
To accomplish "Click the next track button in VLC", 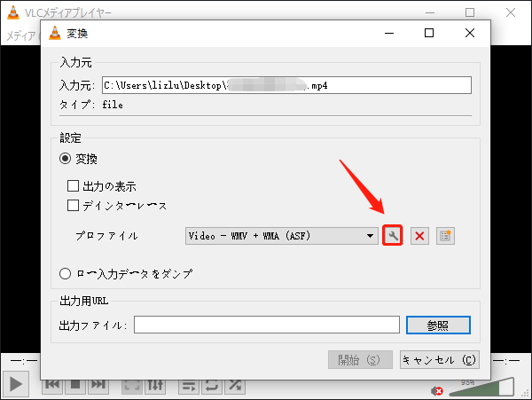I will [x=98, y=386].
